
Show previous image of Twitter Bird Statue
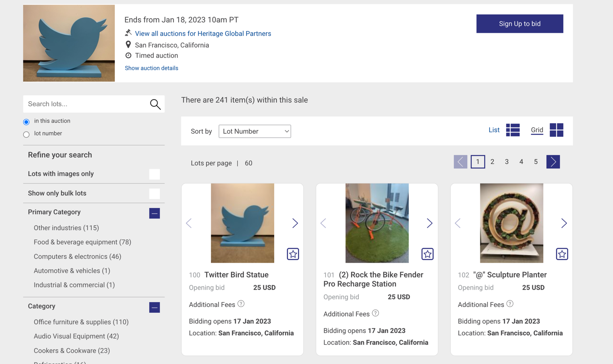[x=189, y=223]
